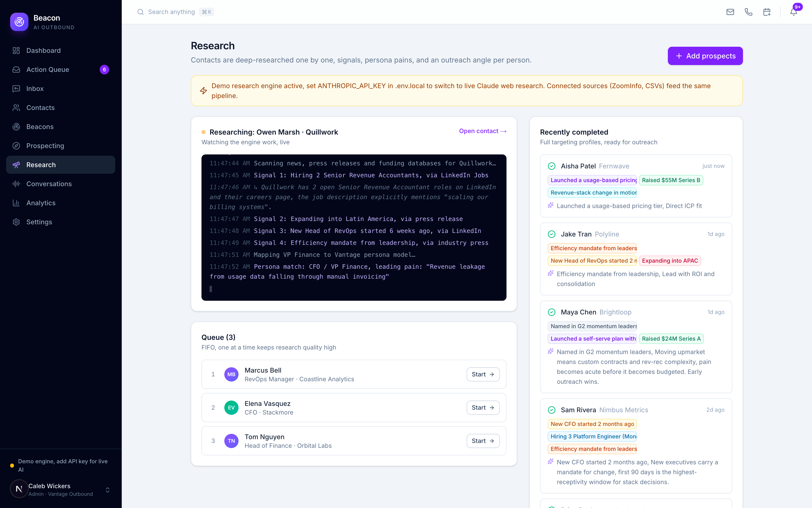Click the Dashboard grid icon
This screenshot has width=812, height=508.
pos(16,50)
